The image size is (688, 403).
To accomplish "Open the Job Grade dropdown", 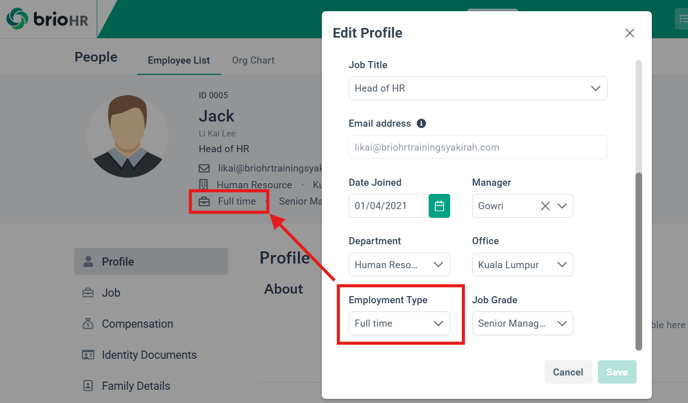I will coord(523,324).
